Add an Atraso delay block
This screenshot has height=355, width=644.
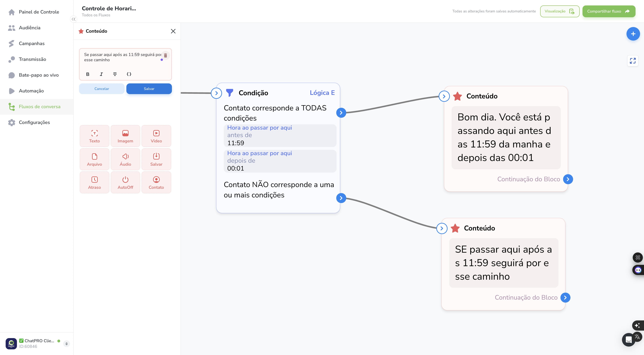[x=94, y=183]
